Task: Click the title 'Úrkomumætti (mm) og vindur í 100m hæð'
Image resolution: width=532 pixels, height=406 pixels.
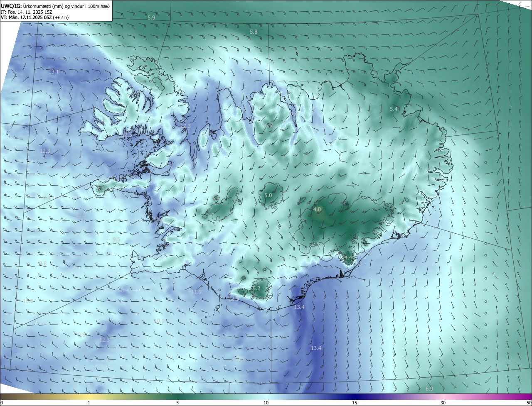Action: click(x=66, y=6)
